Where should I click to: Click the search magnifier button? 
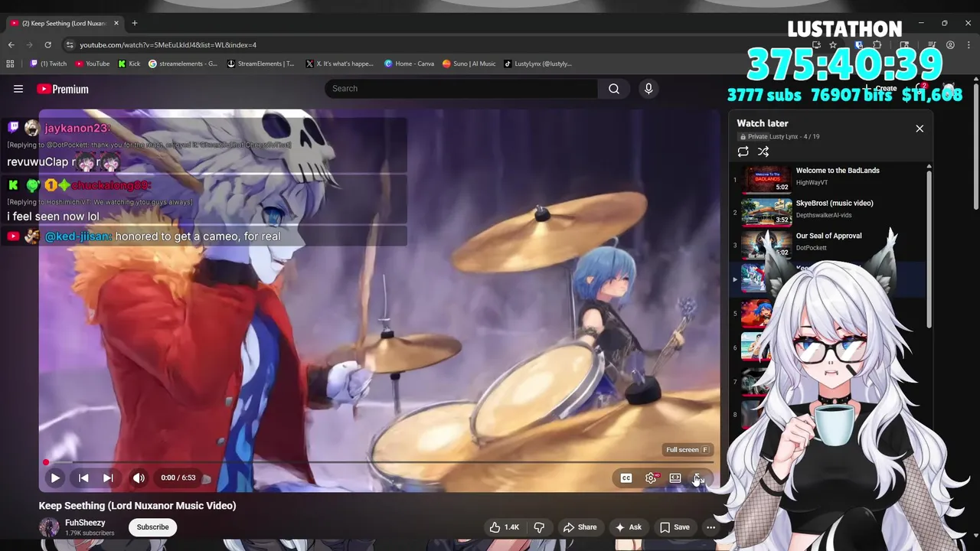pos(614,89)
